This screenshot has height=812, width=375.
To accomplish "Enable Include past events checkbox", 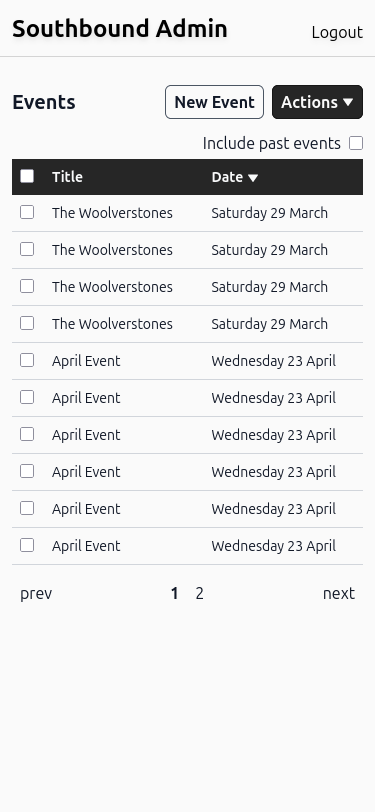I will (356, 143).
